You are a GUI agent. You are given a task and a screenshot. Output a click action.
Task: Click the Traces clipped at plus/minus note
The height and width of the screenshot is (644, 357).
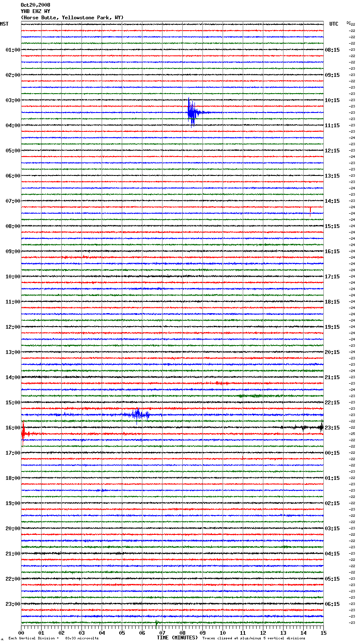click(254, 639)
